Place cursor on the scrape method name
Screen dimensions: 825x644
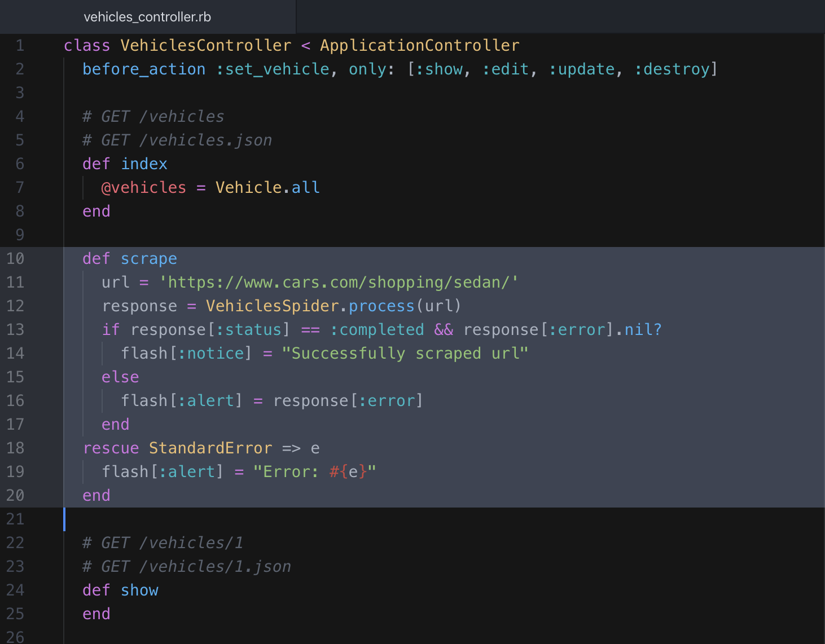148,258
